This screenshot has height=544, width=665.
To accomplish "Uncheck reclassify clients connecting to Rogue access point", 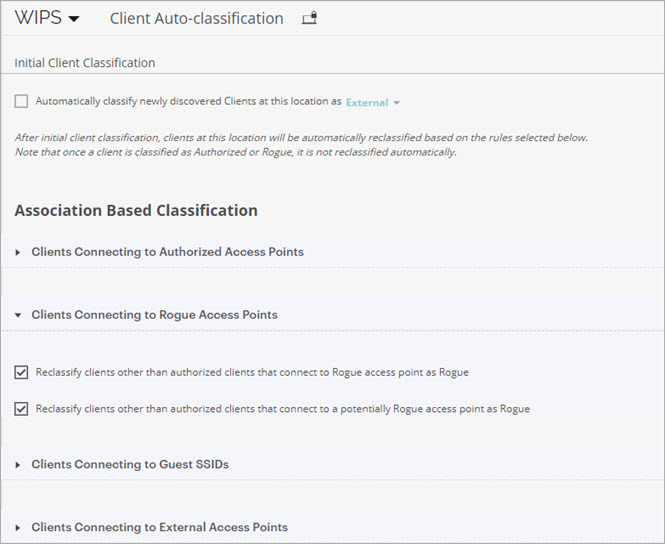I will coord(21,372).
